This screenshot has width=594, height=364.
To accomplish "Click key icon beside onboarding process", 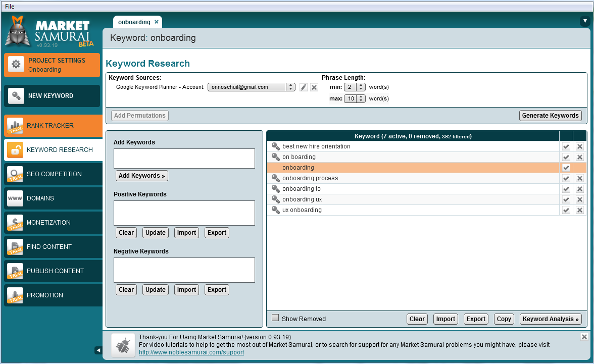I will click(x=276, y=178).
